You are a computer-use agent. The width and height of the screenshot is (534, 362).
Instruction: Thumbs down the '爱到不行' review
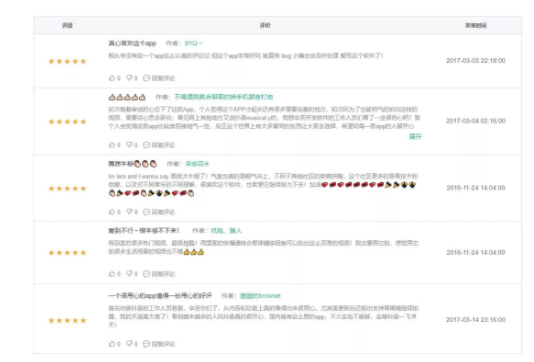coord(129,273)
